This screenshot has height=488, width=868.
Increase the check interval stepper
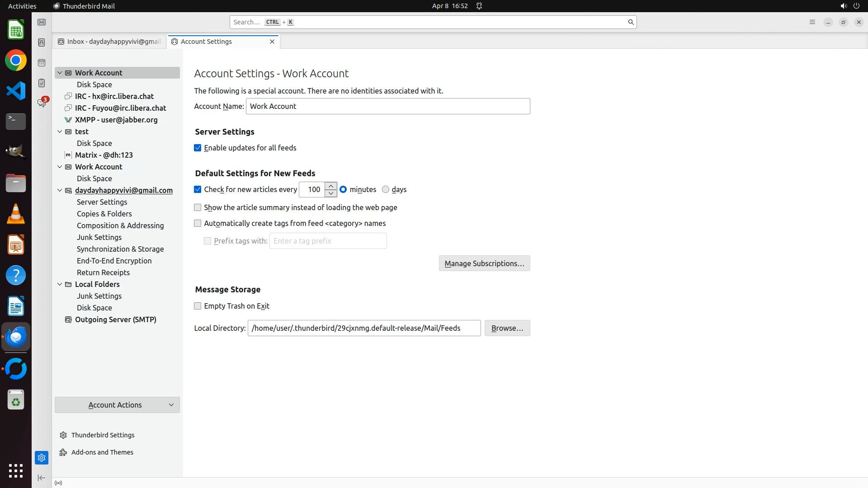331,186
